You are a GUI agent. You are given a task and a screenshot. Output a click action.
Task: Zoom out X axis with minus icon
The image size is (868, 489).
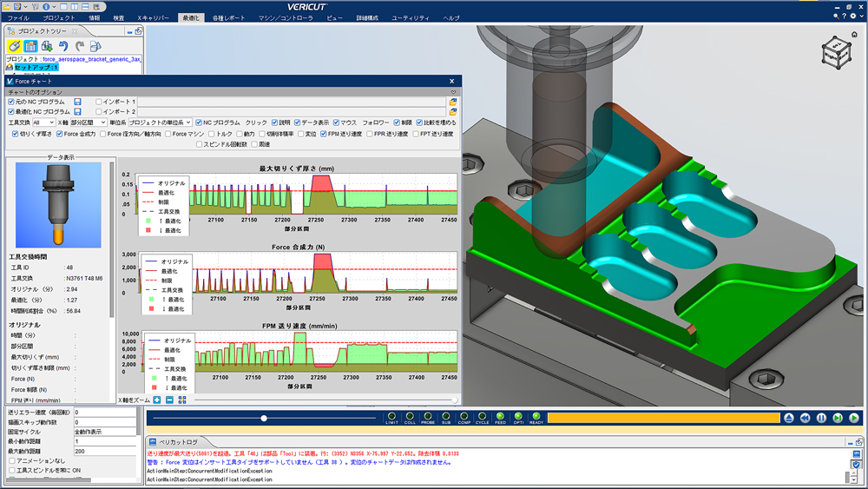pos(169,400)
